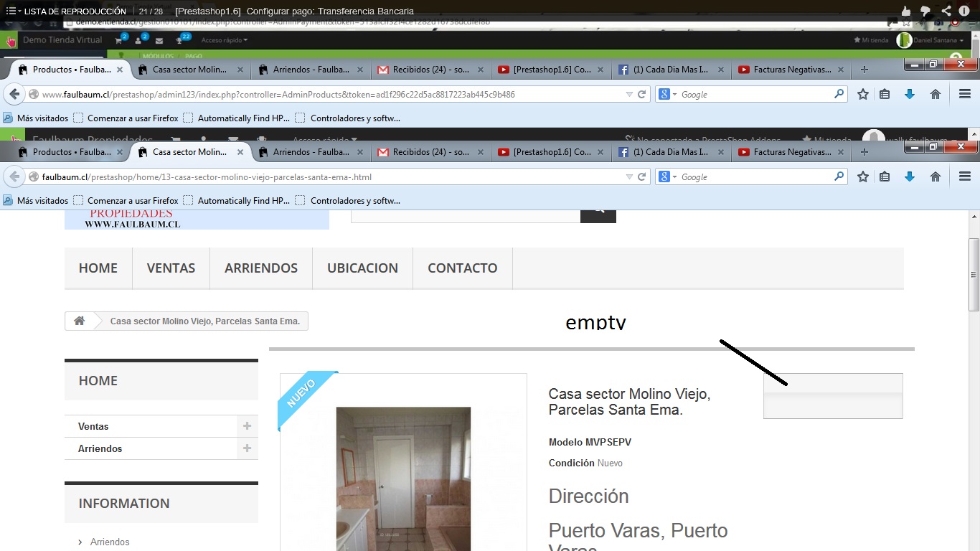Expand the Ventas category in the sidebar

point(247,426)
